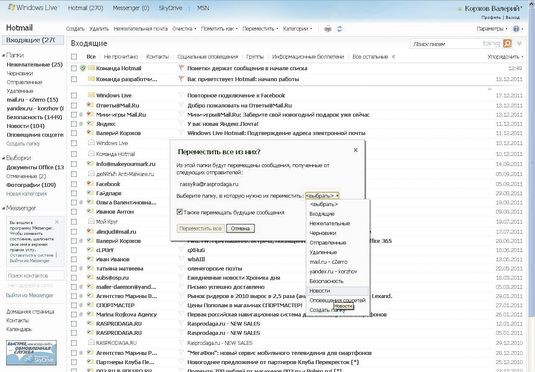
Task: Open the Messenger (0) link in top bar
Action: [131, 8]
